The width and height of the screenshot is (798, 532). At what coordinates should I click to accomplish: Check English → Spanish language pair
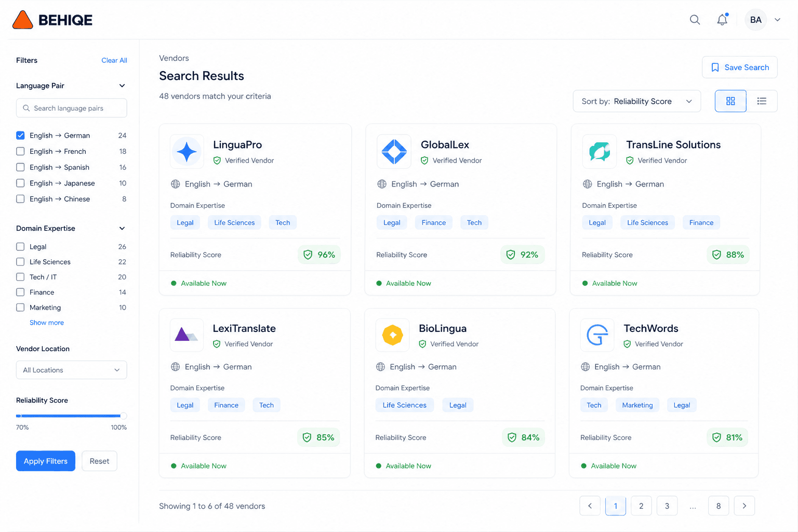tap(20, 167)
